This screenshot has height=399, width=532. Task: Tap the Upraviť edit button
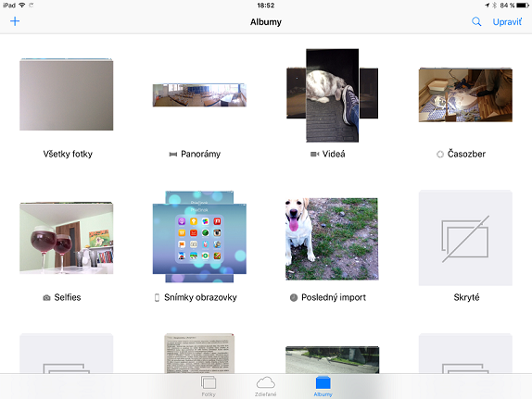(x=507, y=22)
